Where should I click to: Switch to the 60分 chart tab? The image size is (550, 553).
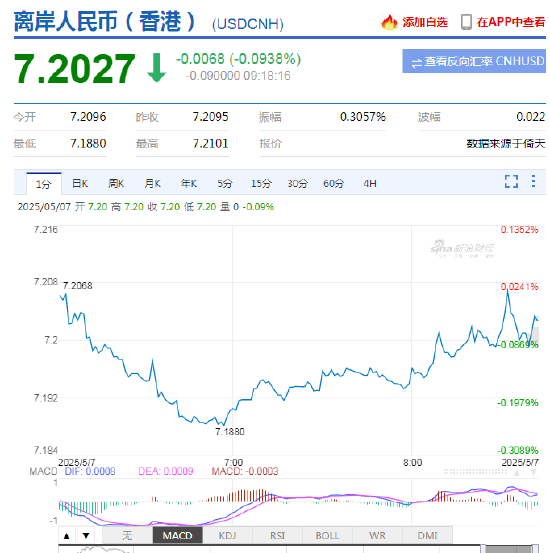coord(333,183)
